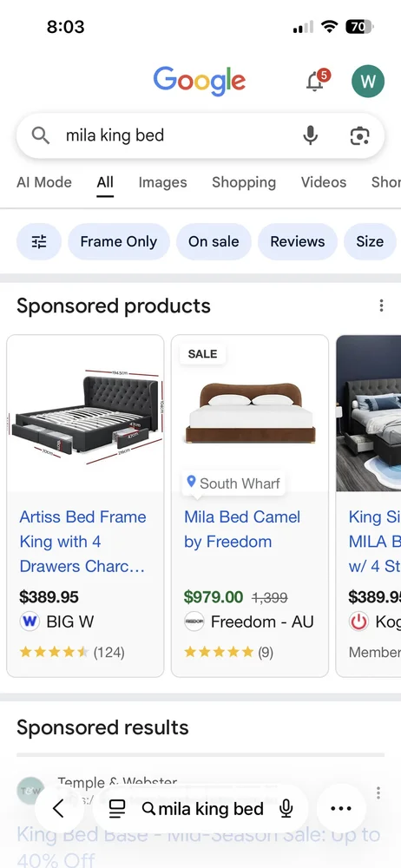
Task: Tap the notifications bell icon
Action: [316, 81]
